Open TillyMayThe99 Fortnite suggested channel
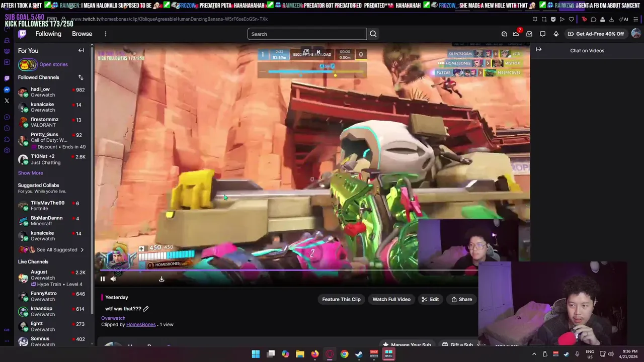Screen dimensions: 644x362 tap(52, 206)
